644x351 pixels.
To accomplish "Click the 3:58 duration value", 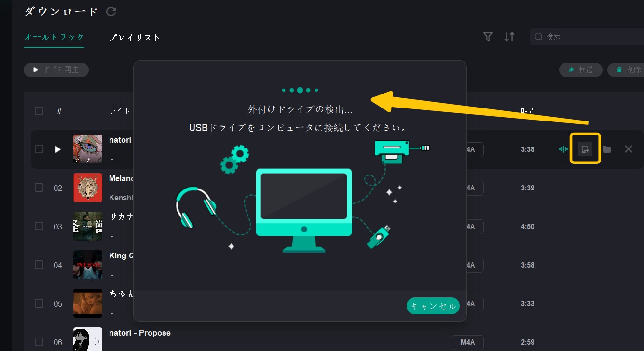I will click(x=528, y=265).
